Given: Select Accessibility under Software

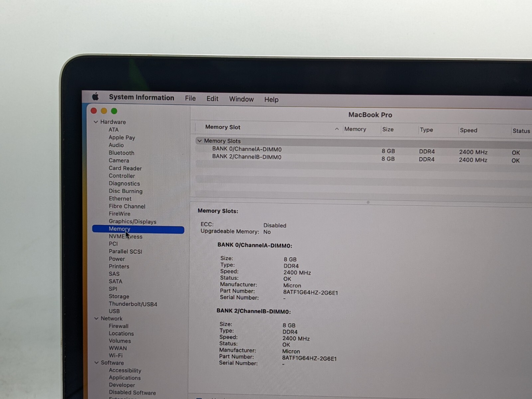Looking at the screenshot, I should point(125,370).
